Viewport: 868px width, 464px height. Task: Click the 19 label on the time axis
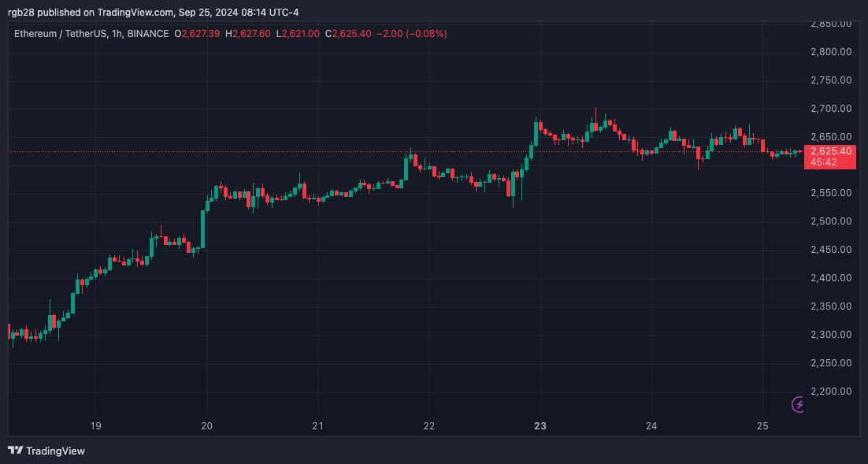(x=95, y=425)
